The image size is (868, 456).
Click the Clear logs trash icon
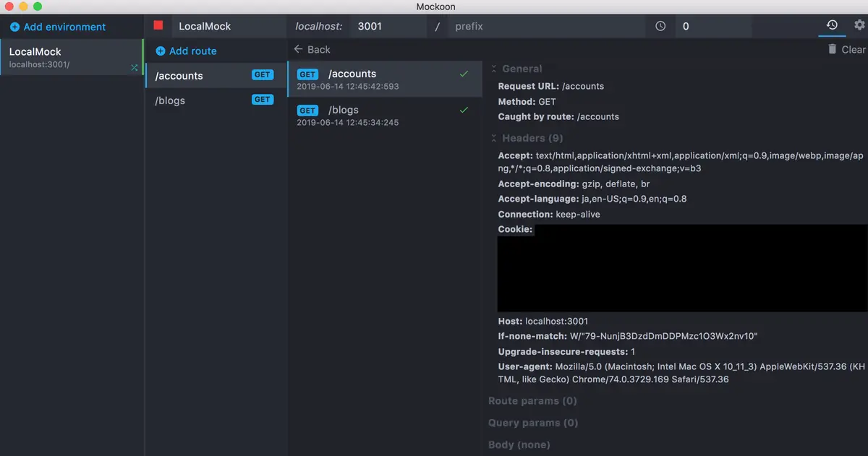833,49
